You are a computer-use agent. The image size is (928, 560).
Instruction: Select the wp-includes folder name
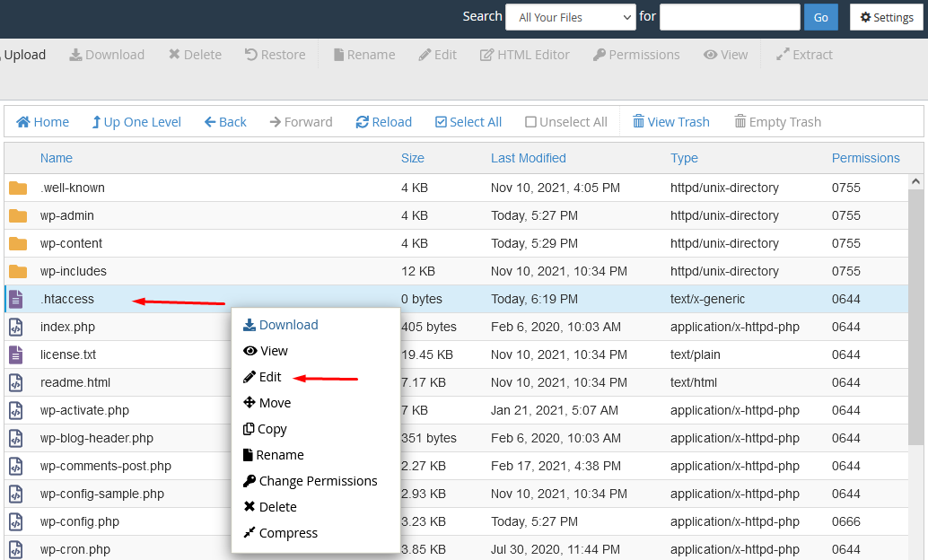[74, 271]
